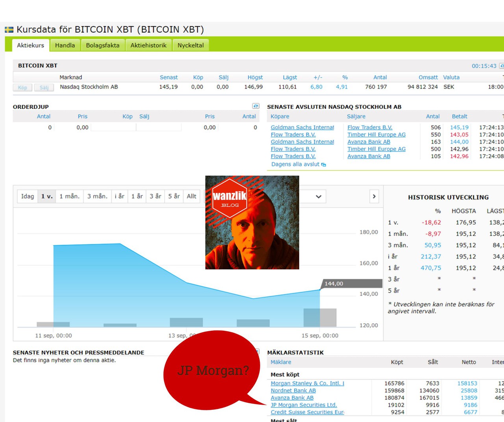Set chart period to 3 mån.
Screen dimensions: 504x422
(x=97, y=196)
